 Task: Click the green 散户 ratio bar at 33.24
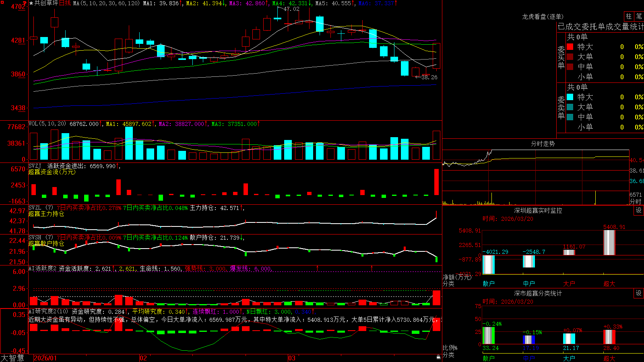(489, 335)
